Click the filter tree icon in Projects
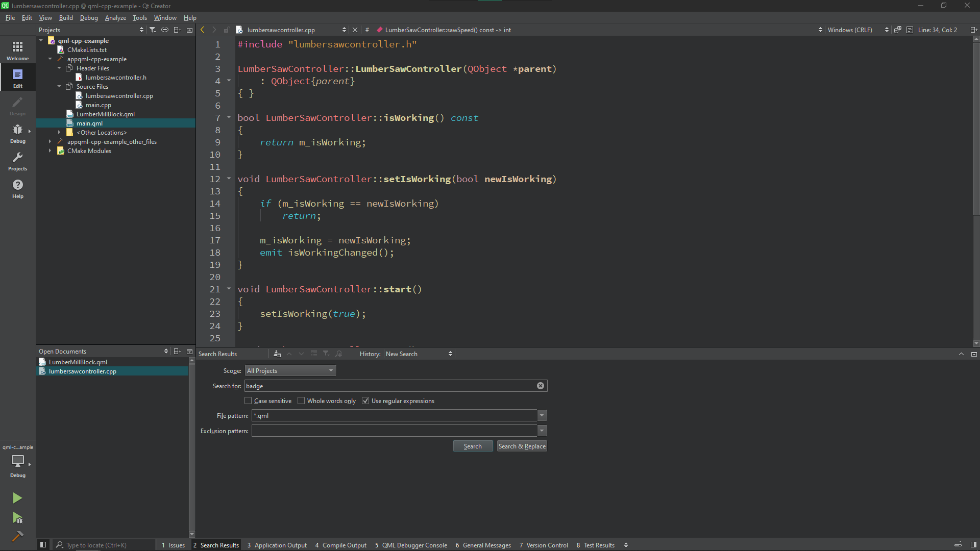The width and height of the screenshot is (980, 551). pos(152,30)
